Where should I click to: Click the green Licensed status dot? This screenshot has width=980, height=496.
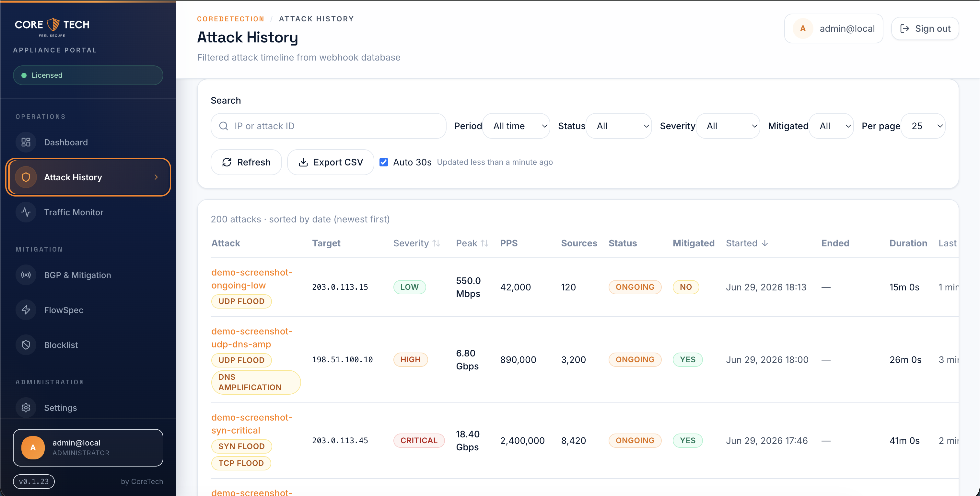click(x=24, y=75)
